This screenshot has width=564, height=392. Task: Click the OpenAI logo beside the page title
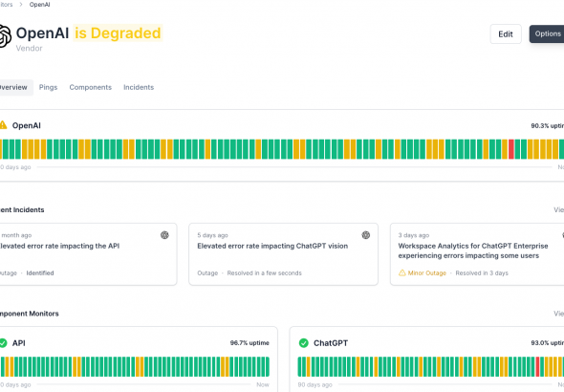click(5, 36)
